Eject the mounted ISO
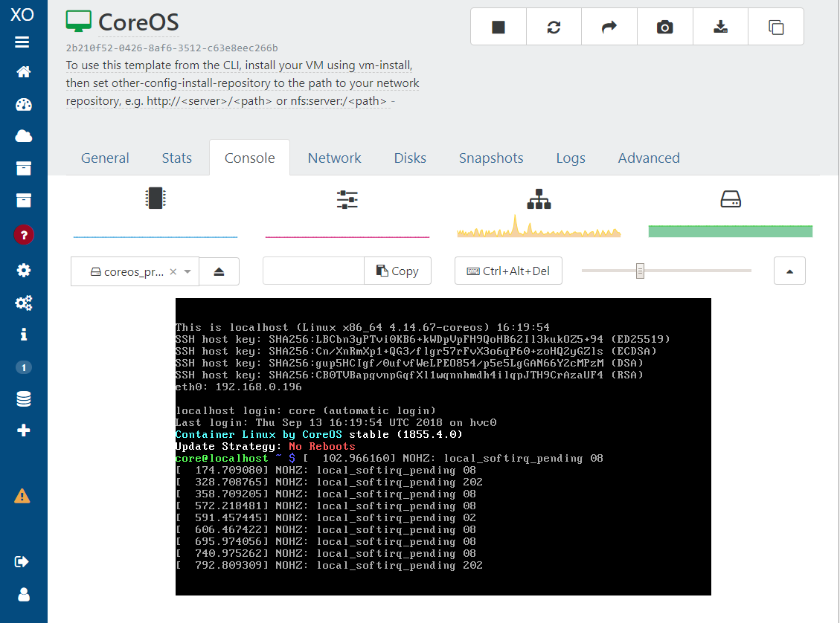The height and width of the screenshot is (623, 840). pos(219,271)
